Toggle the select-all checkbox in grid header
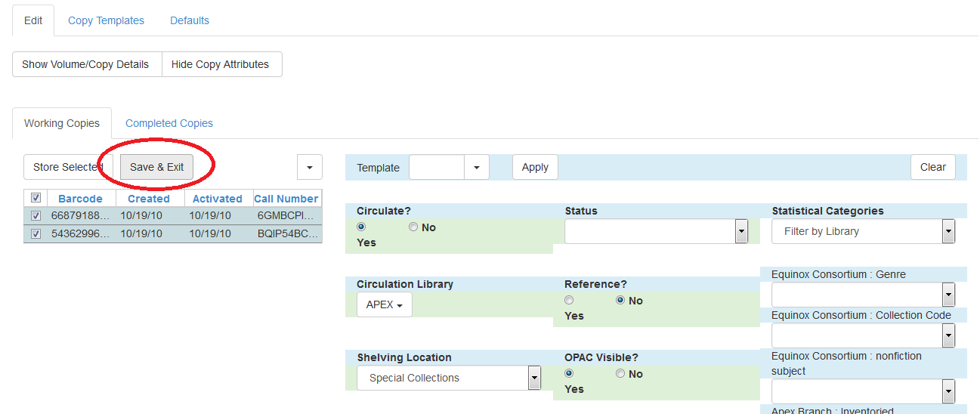980x414 pixels. [x=36, y=198]
